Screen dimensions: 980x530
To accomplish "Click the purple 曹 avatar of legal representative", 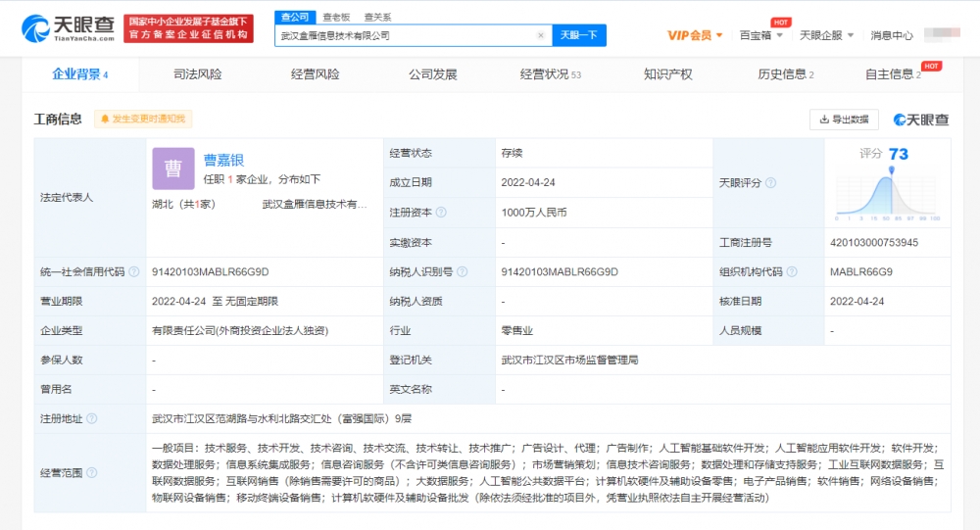I will point(172,169).
